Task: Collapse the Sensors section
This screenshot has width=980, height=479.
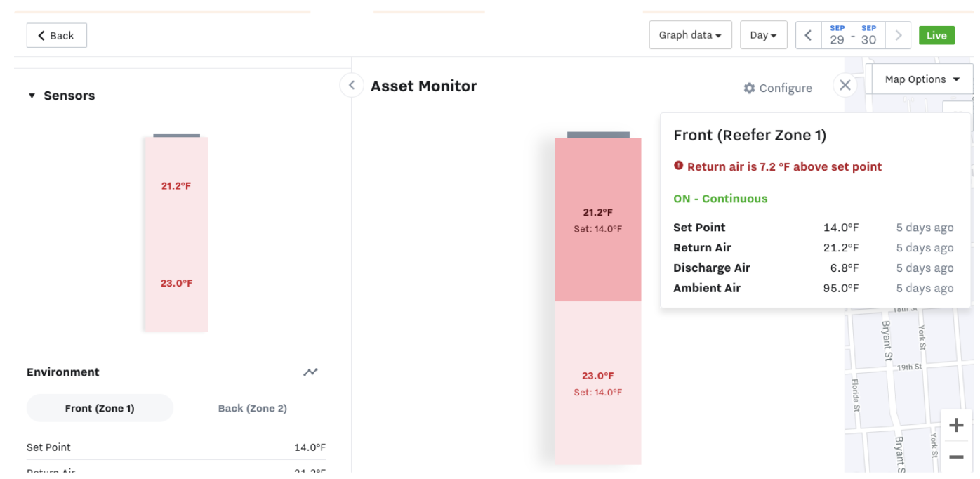Action: coord(61,96)
